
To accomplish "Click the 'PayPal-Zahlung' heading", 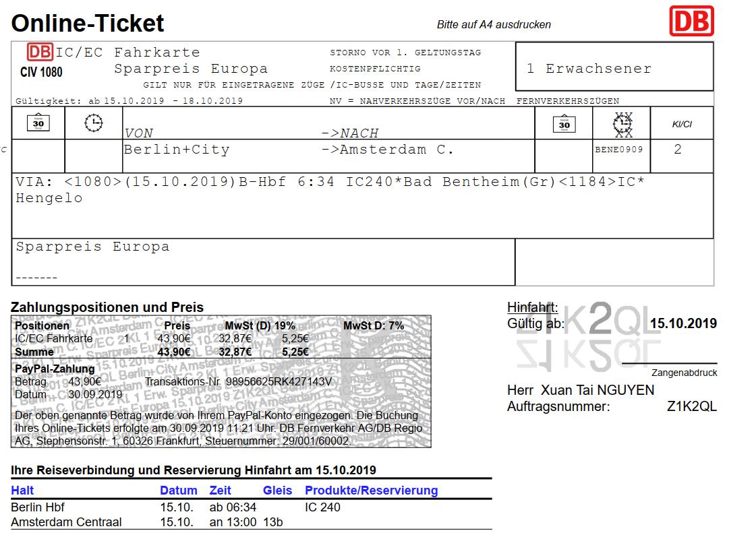I will tap(55, 369).
